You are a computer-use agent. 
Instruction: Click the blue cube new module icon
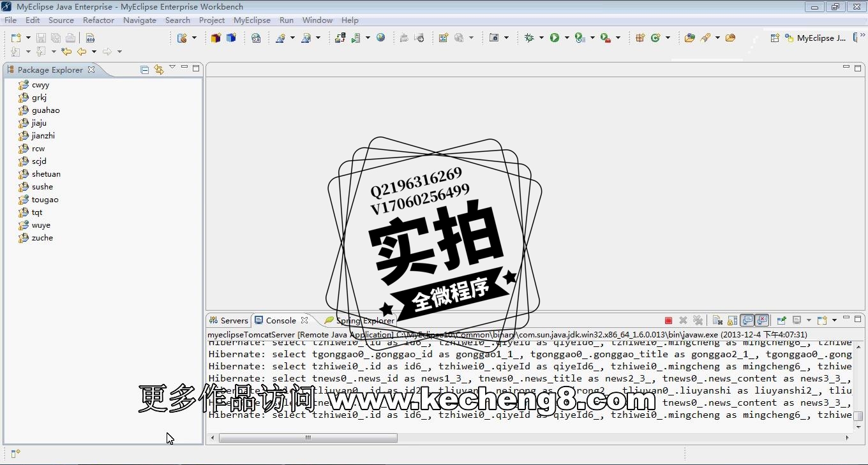point(231,38)
